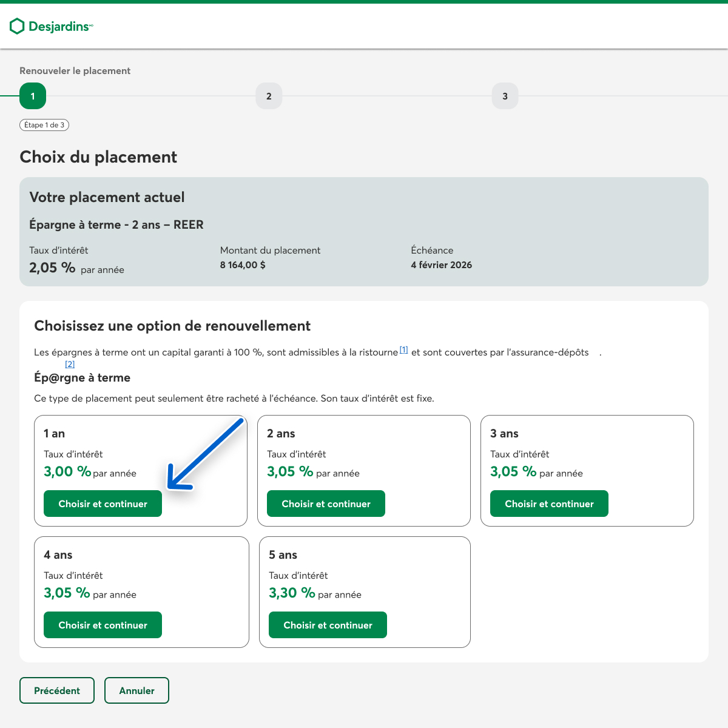Open footnote [1] about the ristourne
The image size is (728, 728).
point(403,350)
